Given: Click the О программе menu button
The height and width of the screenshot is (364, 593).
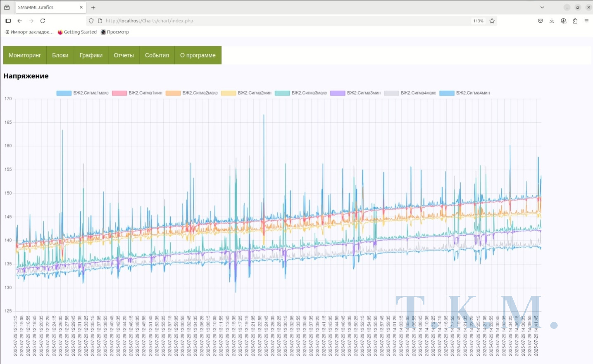Looking at the screenshot, I should click(198, 55).
